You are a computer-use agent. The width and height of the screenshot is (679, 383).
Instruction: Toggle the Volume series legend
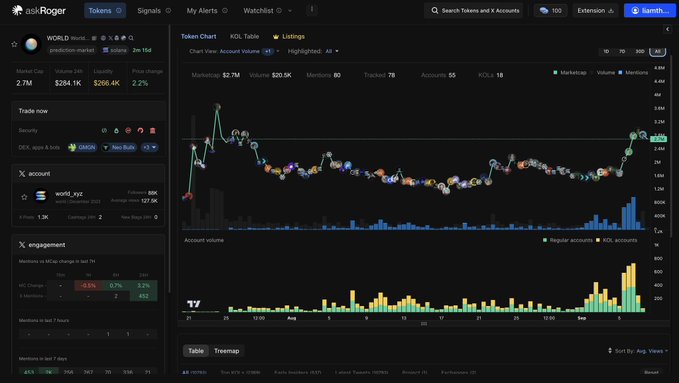point(603,72)
